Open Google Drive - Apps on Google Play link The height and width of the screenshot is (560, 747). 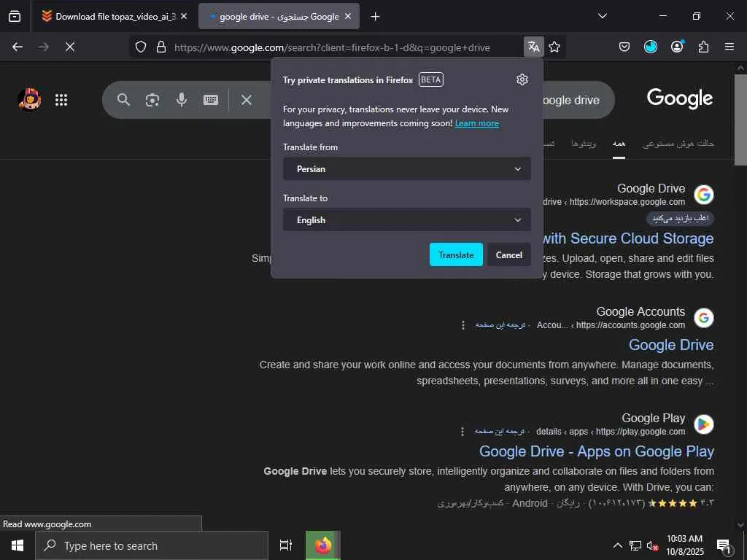coord(597,451)
